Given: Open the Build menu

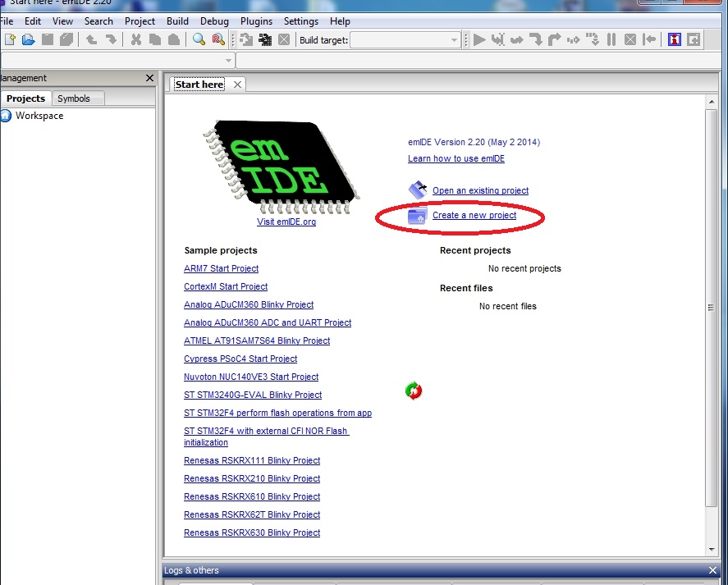Looking at the screenshot, I should (177, 21).
